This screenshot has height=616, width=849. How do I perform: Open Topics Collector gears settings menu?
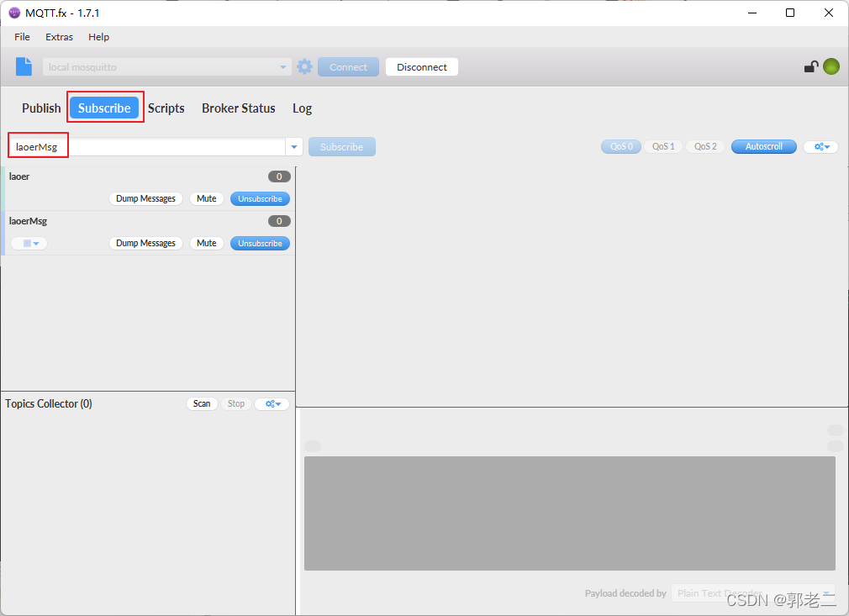click(x=272, y=404)
